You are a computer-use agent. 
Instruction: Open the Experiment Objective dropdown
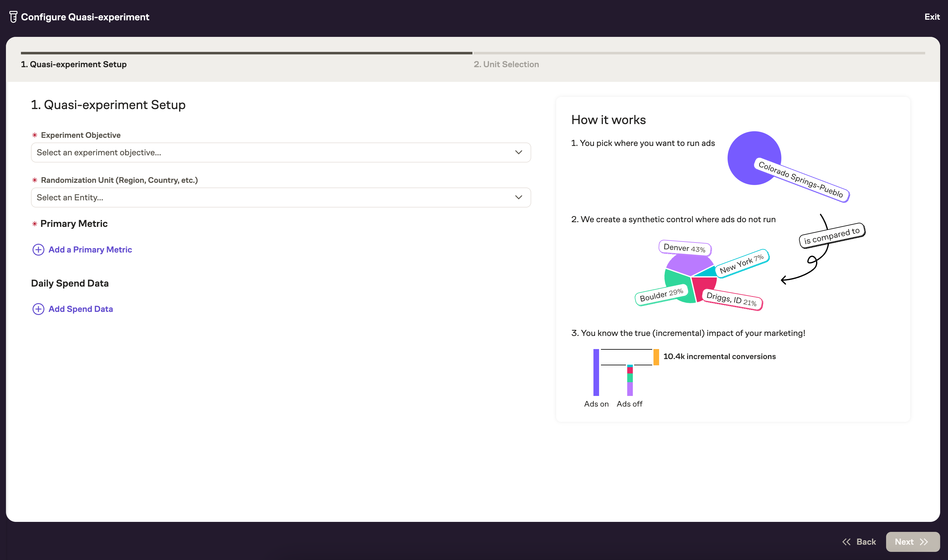point(281,152)
